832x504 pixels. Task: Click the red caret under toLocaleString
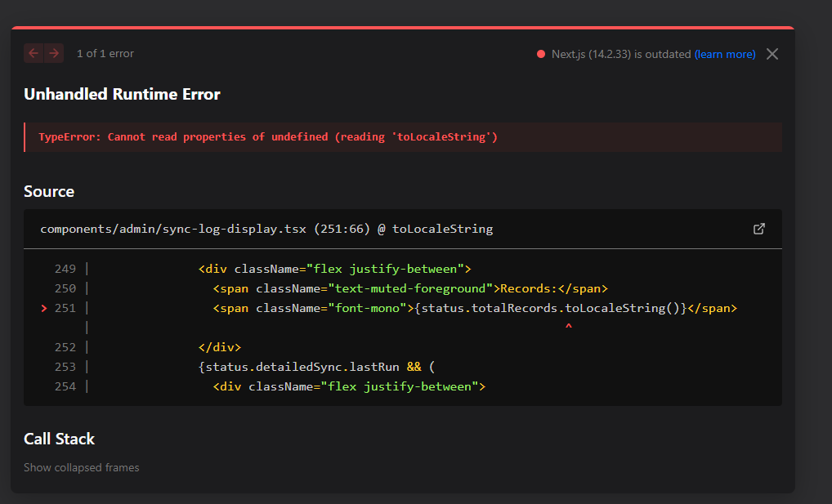568,327
